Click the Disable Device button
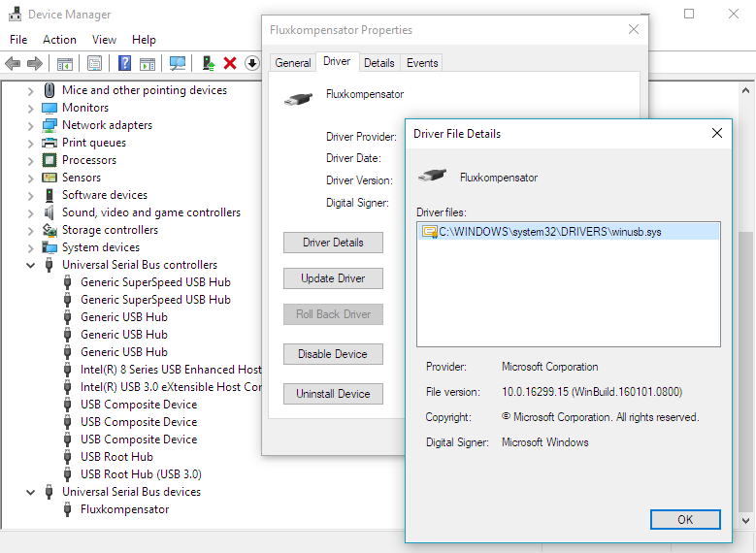This screenshot has height=553, width=756. 333,354
